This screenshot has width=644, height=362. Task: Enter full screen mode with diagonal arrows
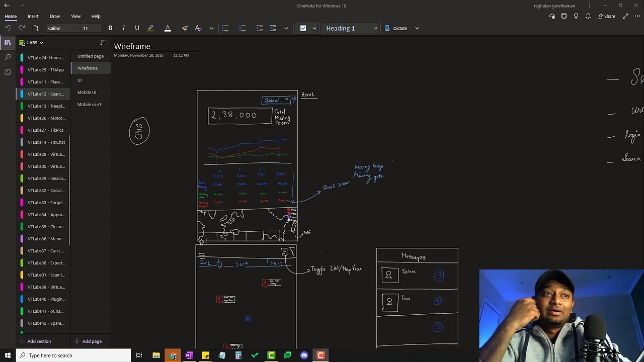pos(625,16)
